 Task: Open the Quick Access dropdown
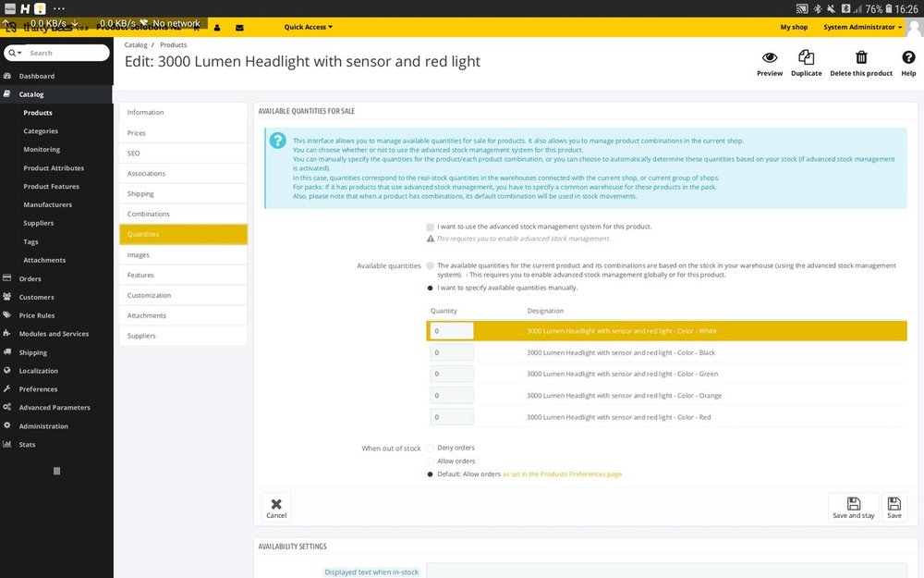point(309,28)
